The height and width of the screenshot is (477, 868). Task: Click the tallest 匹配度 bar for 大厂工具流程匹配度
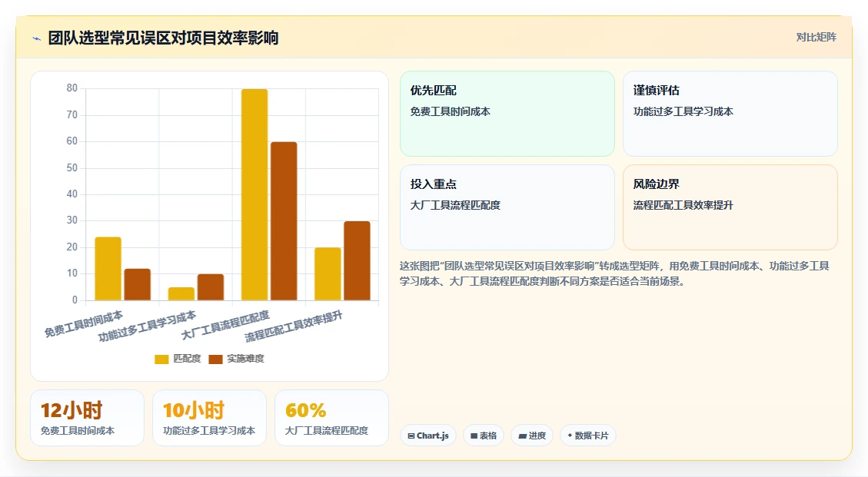pos(254,195)
